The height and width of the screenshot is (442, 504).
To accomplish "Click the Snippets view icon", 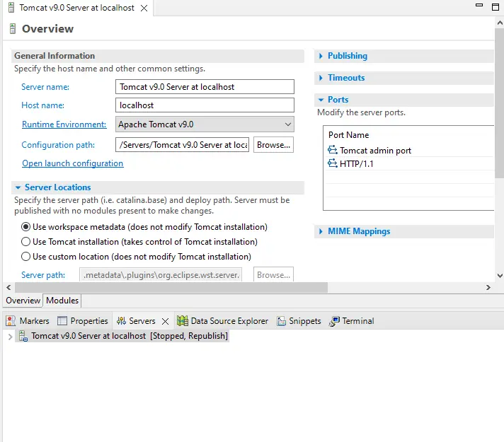I will click(x=281, y=320).
